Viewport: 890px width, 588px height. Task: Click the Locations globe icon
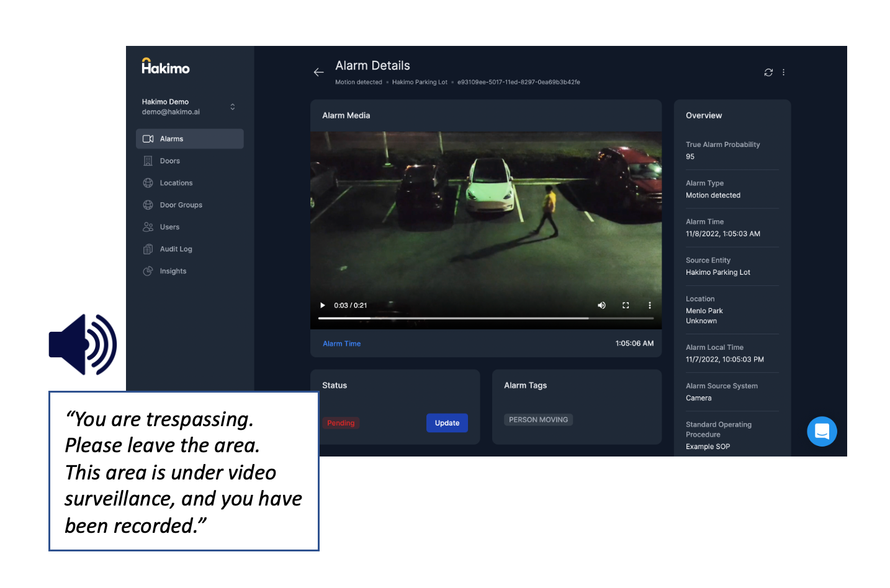(x=148, y=183)
